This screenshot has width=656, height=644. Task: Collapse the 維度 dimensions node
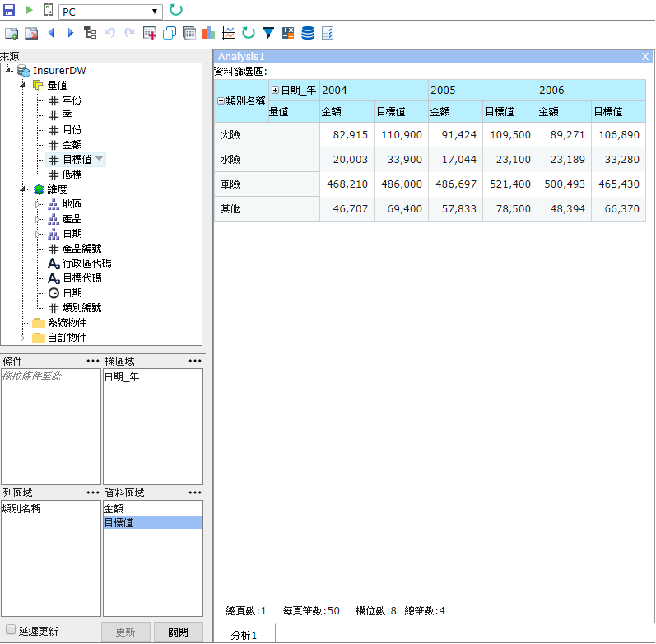click(23, 189)
